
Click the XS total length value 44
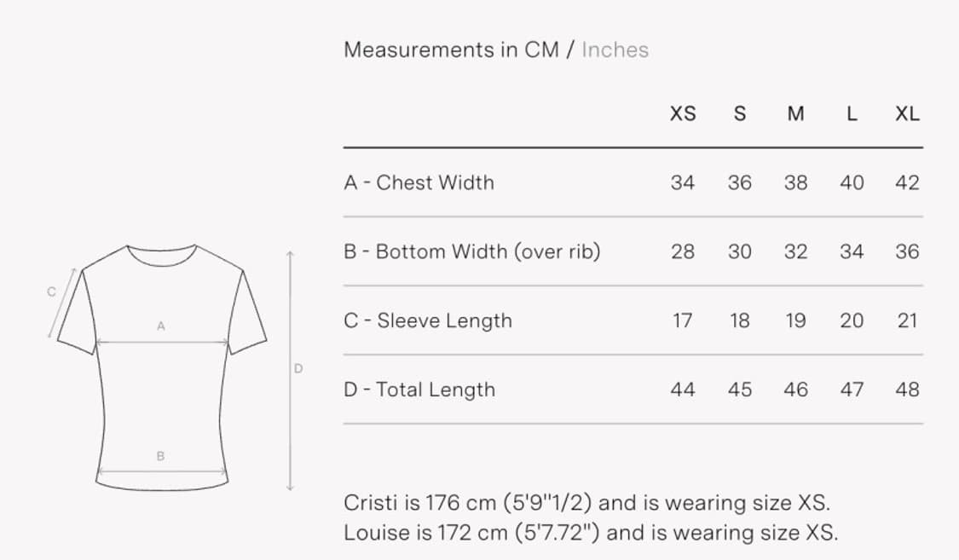[x=683, y=390]
